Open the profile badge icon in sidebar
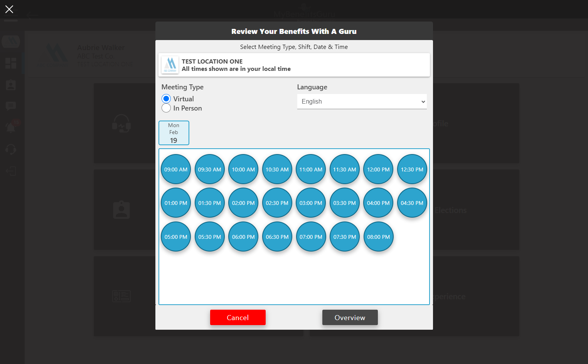Image resolution: width=588 pixels, height=364 pixels. click(x=11, y=85)
